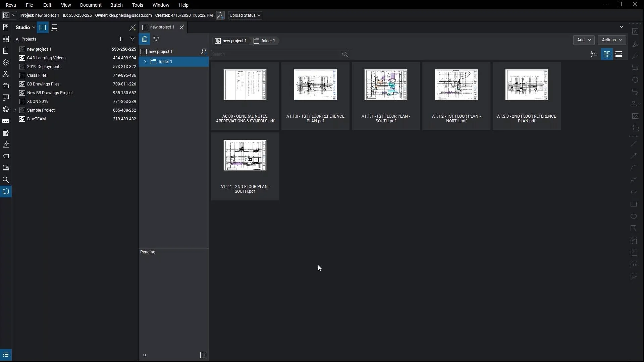Viewport: 644px width, 362px height.
Task: Toggle the sidebar collapse button bottom left
Action: [x=6, y=355]
